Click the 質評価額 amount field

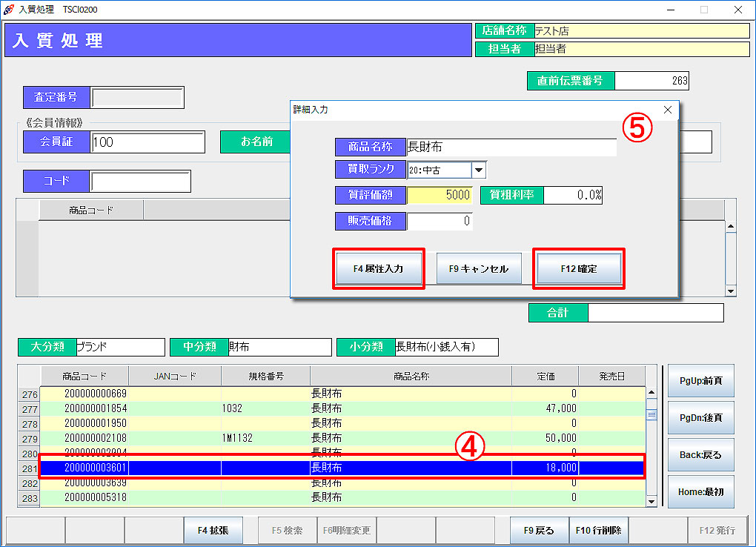coord(440,195)
